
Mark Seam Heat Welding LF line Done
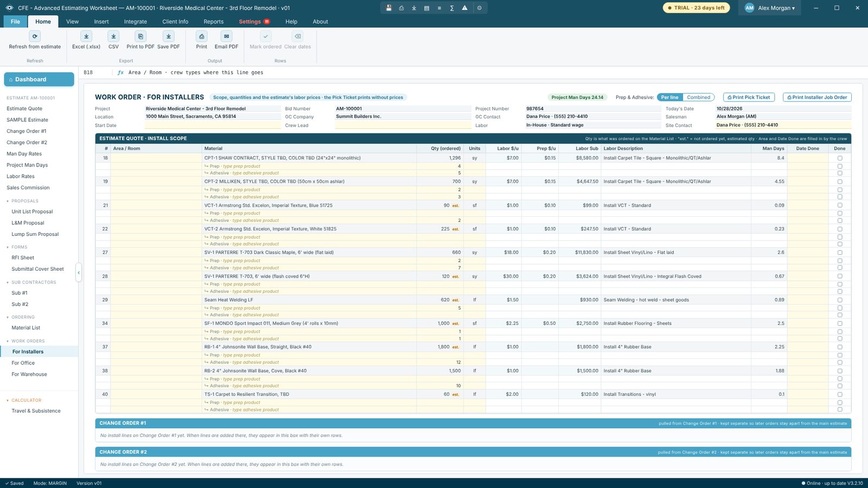840,300
